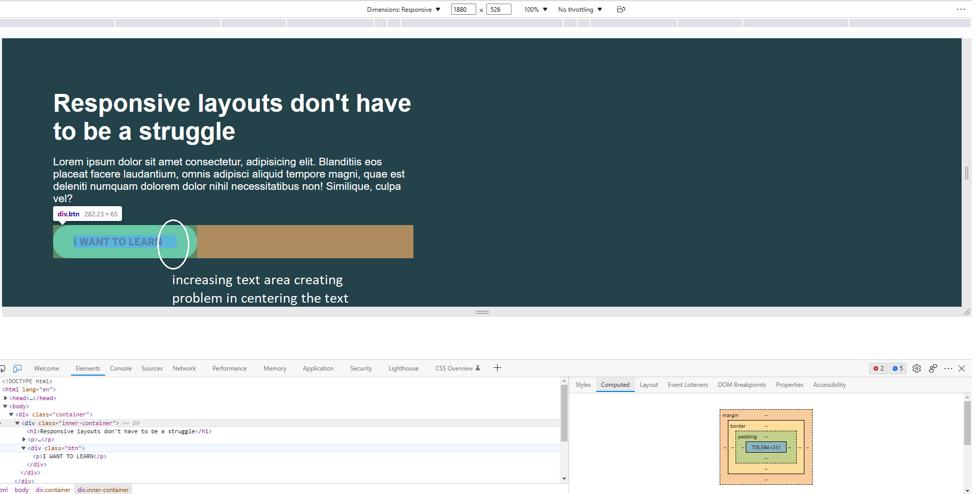This screenshot has height=494, width=980.
Task: Click the viewport corner resize handle
Action: click(x=967, y=312)
